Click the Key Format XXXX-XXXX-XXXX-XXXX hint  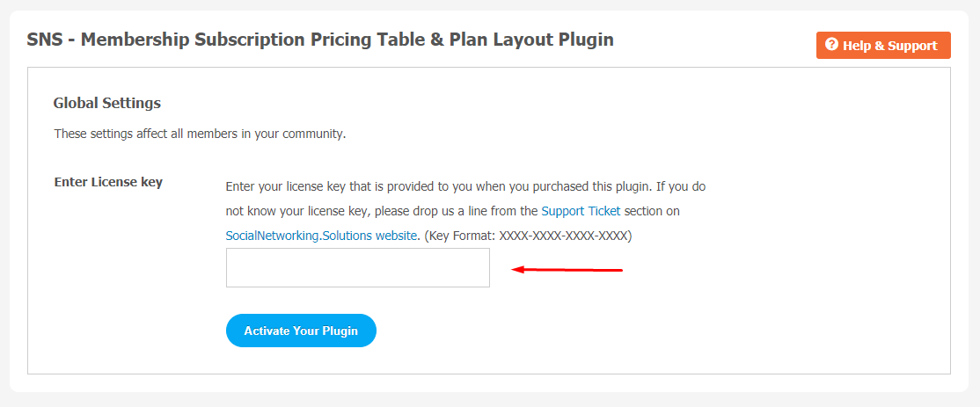[528, 236]
